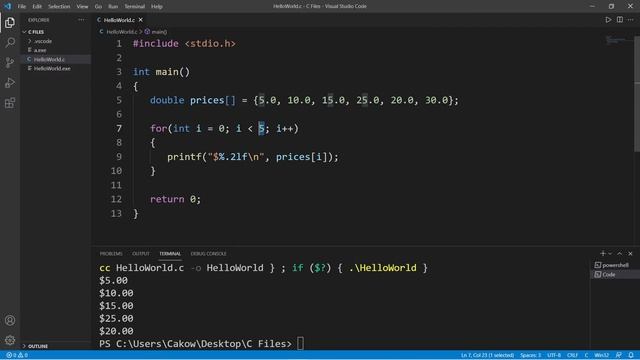This screenshot has height=360, width=640.
Task: Change the UTF-8 encoding setting
Action: [x=554, y=355]
